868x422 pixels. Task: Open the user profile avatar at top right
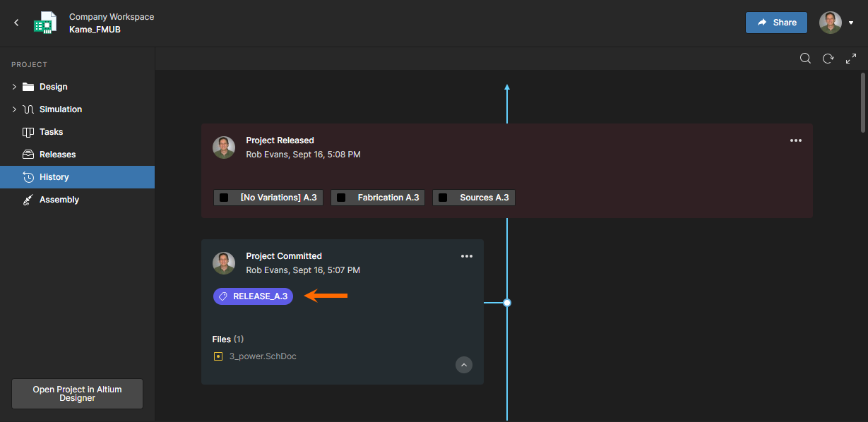pyautogui.click(x=831, y=23)
